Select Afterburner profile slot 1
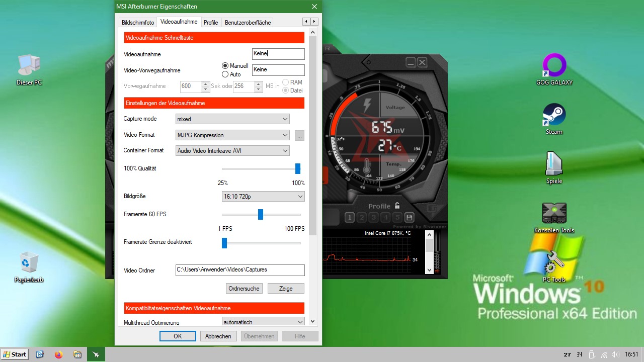Screen dimensions: 644x362 coord(350,218)
